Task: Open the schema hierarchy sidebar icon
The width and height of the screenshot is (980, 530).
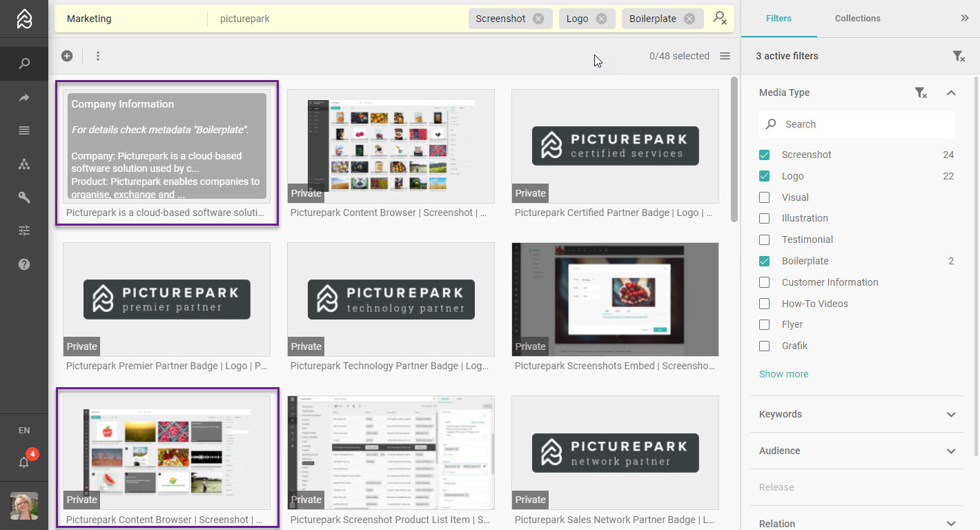Action: pos(24,164)
